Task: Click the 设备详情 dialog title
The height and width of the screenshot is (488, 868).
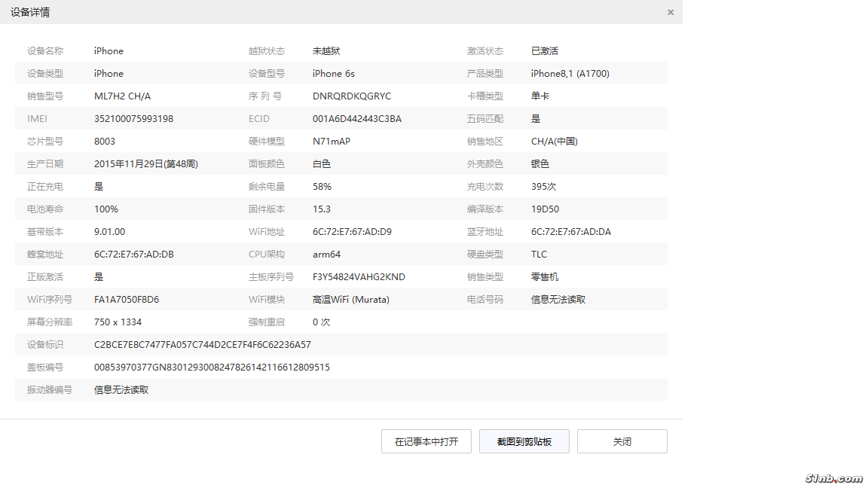Action: [x=30, y=12]
